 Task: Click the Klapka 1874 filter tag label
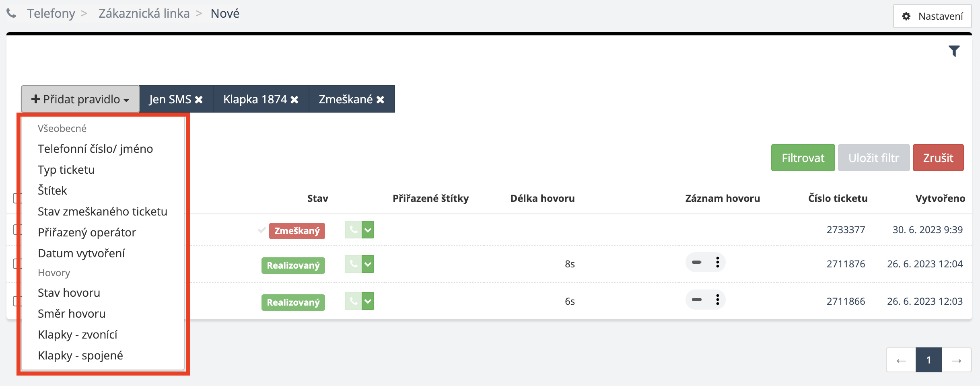(255, 99)
